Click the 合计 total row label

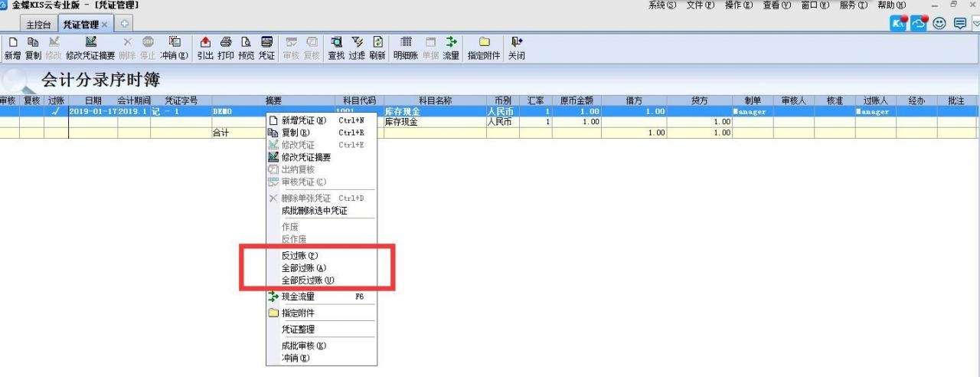(x=221, y=133)
